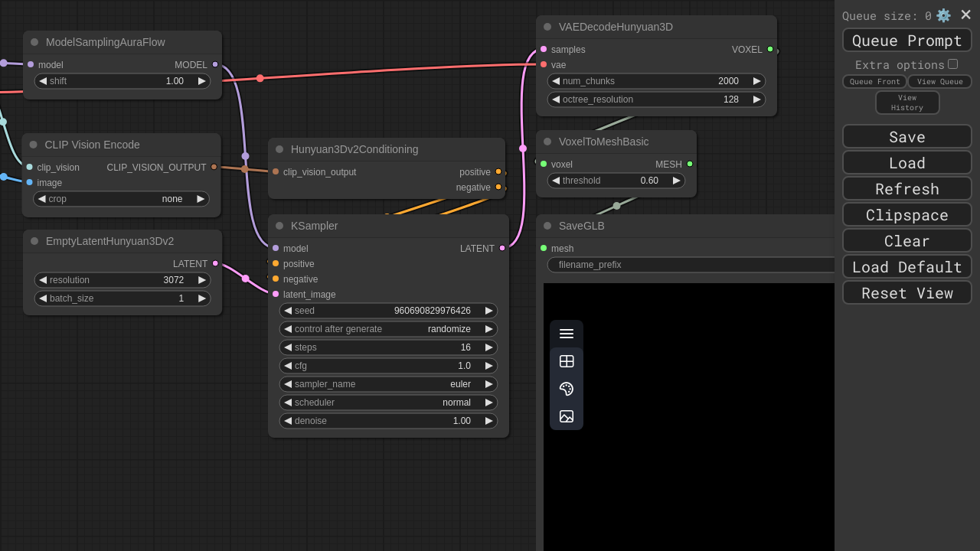The width and height of the screenshot is (980, 551).
Task: Click the image icon in 3D viewer
Action: [x=567, y=416]
